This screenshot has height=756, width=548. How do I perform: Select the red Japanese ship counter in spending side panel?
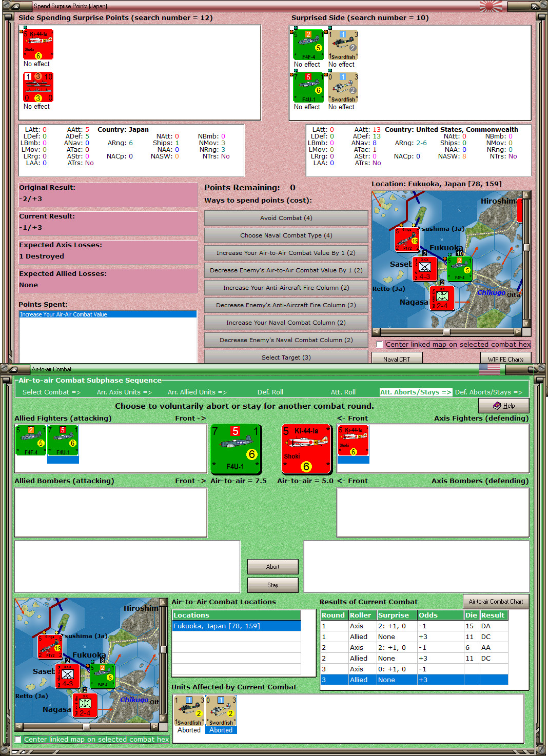(x=38, y=87)
